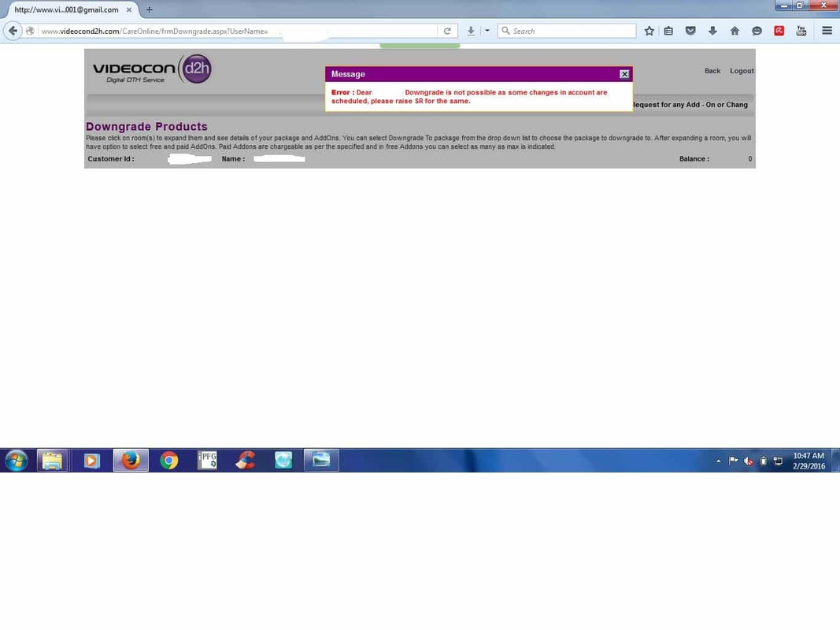This screenshot has width=840, height=630.
Task: Click the browser back arrow button
Action: pyautogui.click(x=13, y=31)
